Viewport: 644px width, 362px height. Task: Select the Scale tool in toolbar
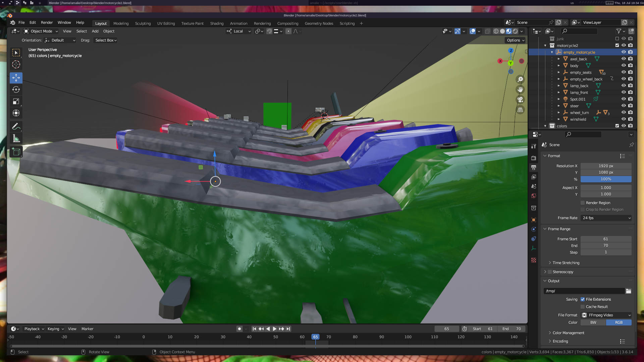point(16,101)
